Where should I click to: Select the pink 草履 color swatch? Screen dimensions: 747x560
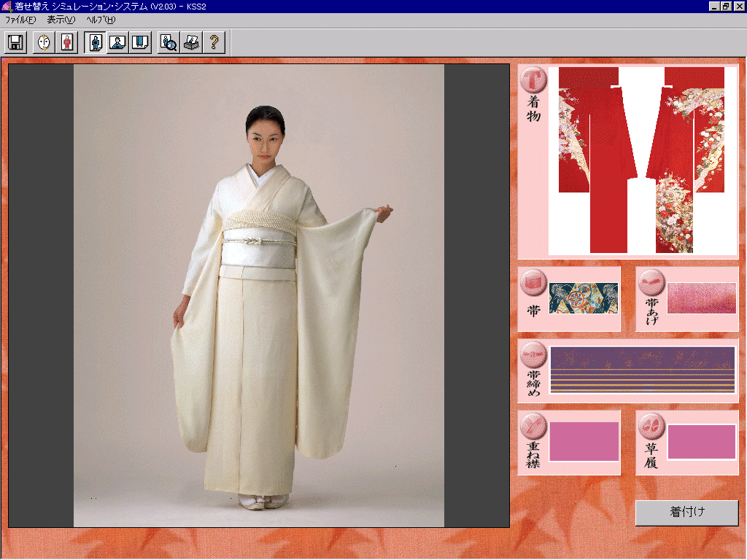[x=702, y=442]
